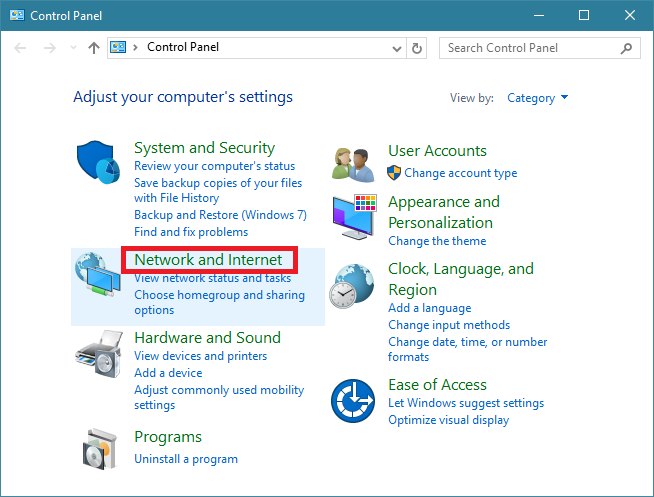This screenshot has width=654, height=497.
Task: Close the Control Panel window
Action: click(629, 15)
